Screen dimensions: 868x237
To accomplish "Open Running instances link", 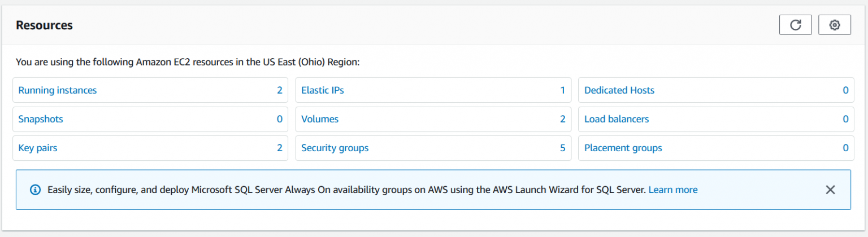I will click(x=58, y=90).
